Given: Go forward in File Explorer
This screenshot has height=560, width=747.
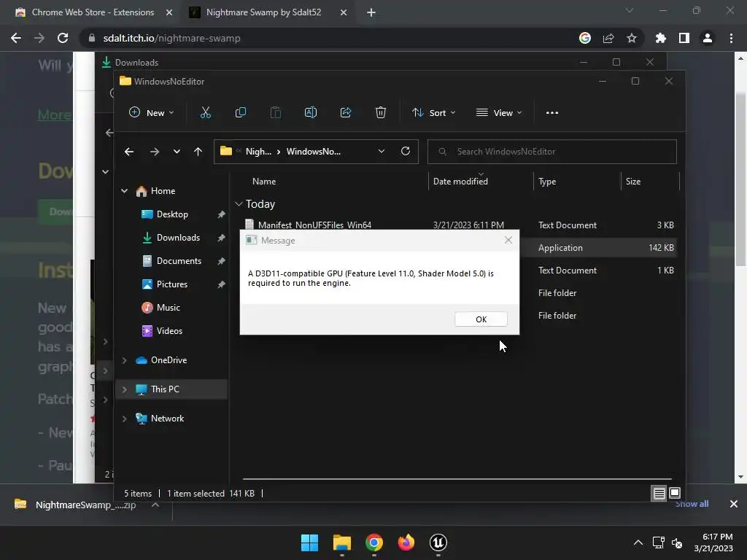Looking at the screenshot, I should click(155, 152).
